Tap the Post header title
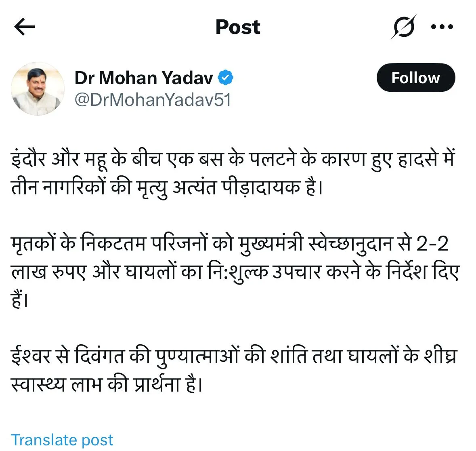This screenshot has width=476, height=451. point(238,27)
